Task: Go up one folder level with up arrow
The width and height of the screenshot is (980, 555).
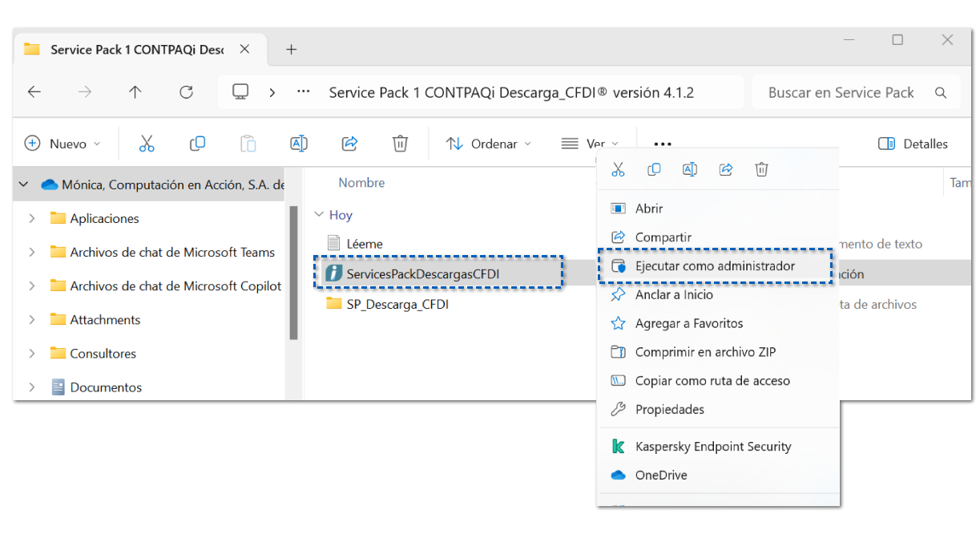Action: point(135,92)
